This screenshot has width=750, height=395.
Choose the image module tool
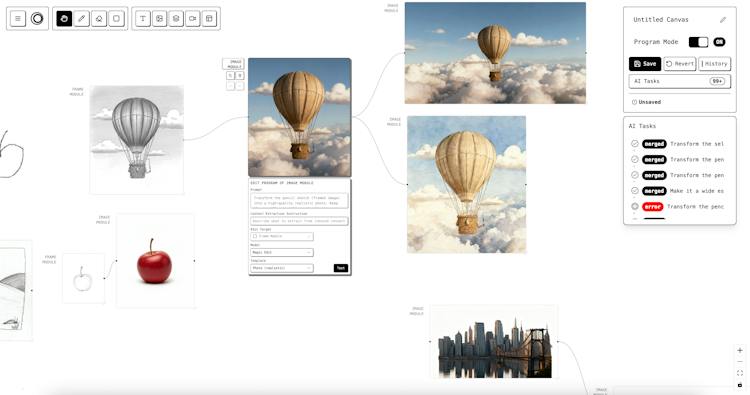tap(159, 19)
